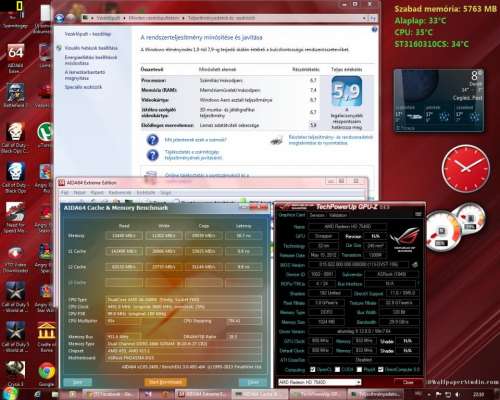500x400 pixels.
Task: Click the Memory Read result box
Action: point(124,236)
